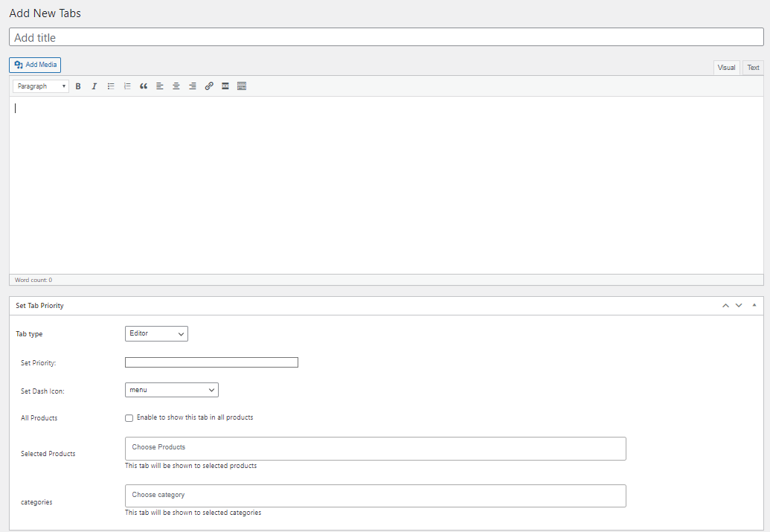Viewport: 770px width, 532px height.
Task: Collapse the Set Tab Priority panel
Action: pyautogui.click(x=754, y=306)
